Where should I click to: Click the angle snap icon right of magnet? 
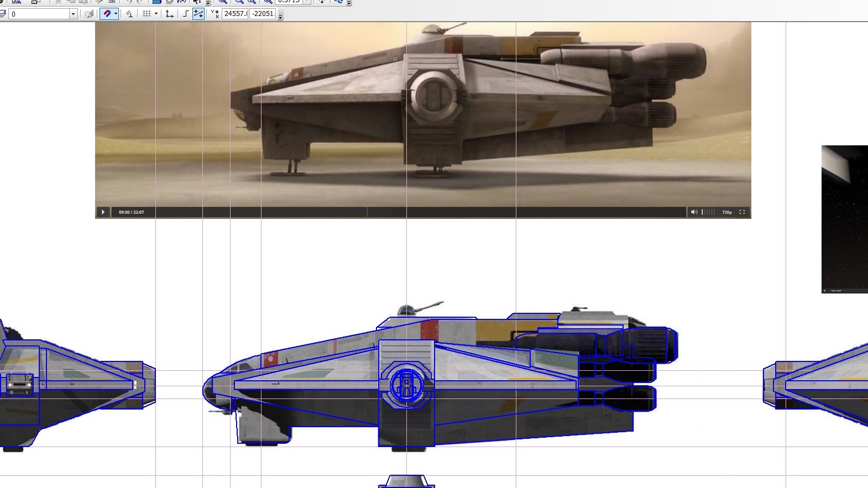(129, 14)
